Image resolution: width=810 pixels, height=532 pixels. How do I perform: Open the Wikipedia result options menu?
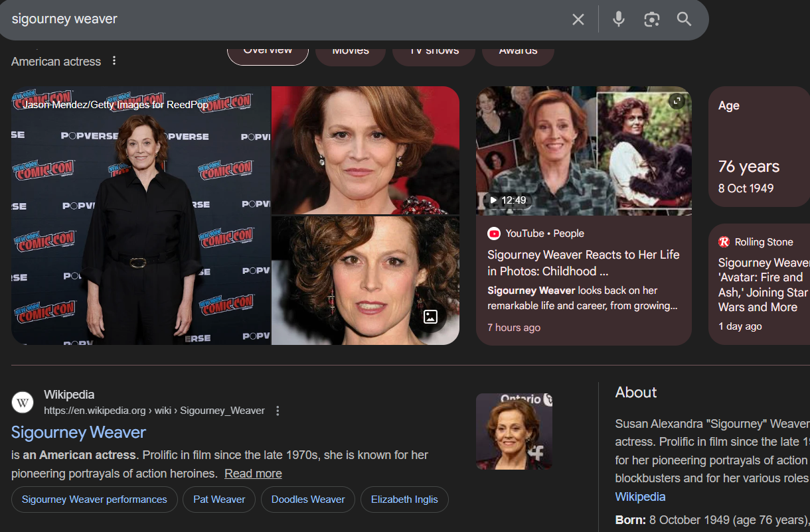(278, 411)
